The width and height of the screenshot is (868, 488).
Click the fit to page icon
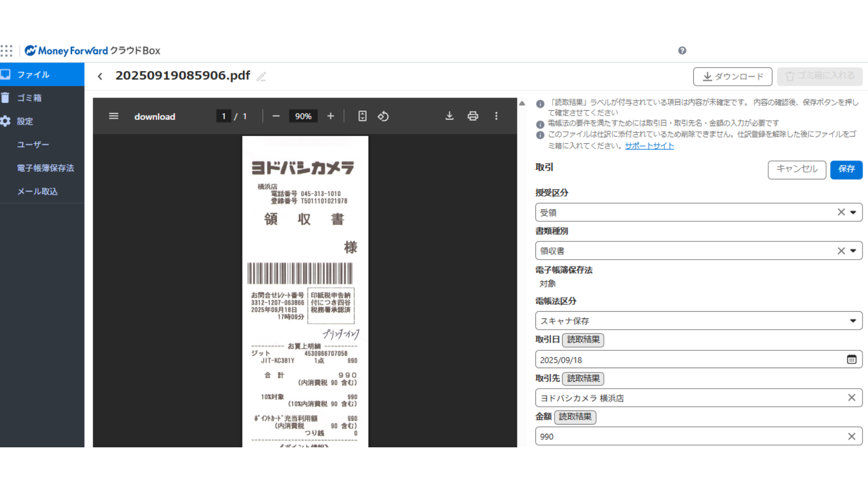pos(362,116)
